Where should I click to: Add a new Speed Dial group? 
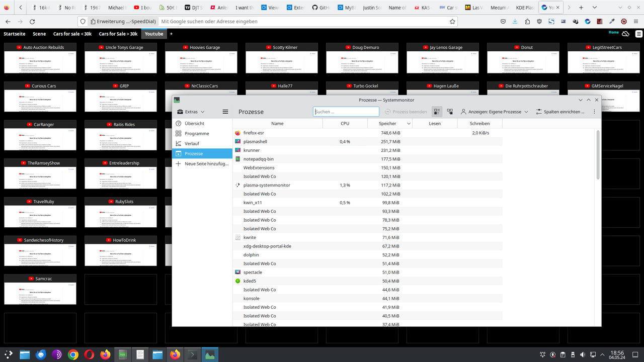tap(171, 34)
